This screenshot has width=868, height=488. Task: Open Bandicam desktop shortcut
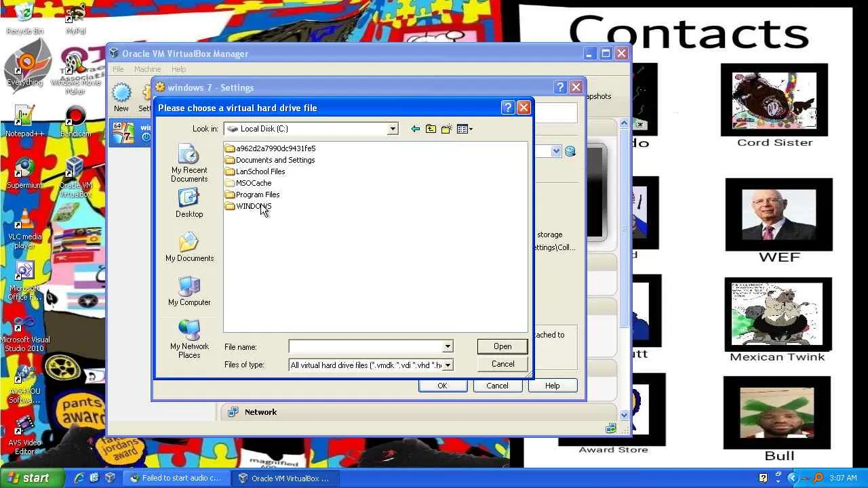[x=75, y=122]
